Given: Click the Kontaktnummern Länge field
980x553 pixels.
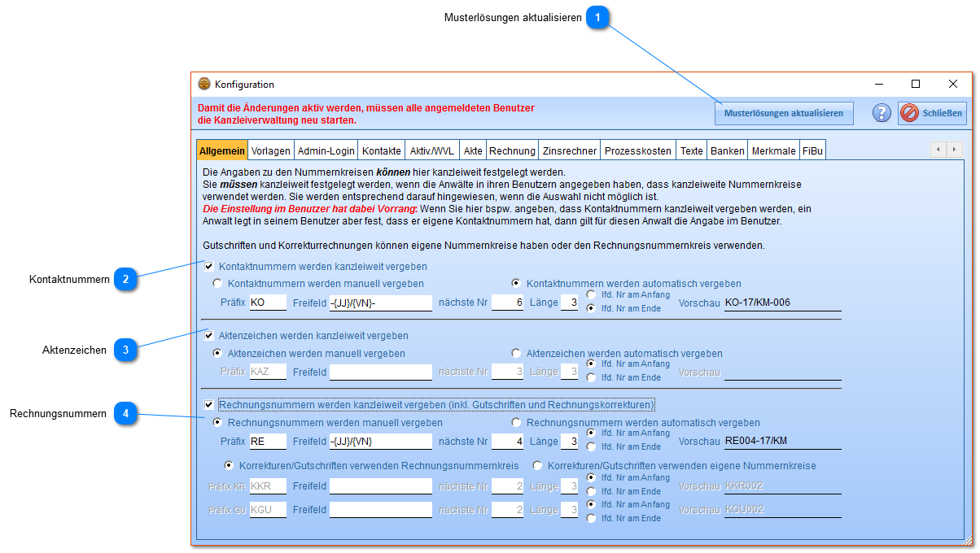Looking at the screenshot, I should (x=569, y=303).
